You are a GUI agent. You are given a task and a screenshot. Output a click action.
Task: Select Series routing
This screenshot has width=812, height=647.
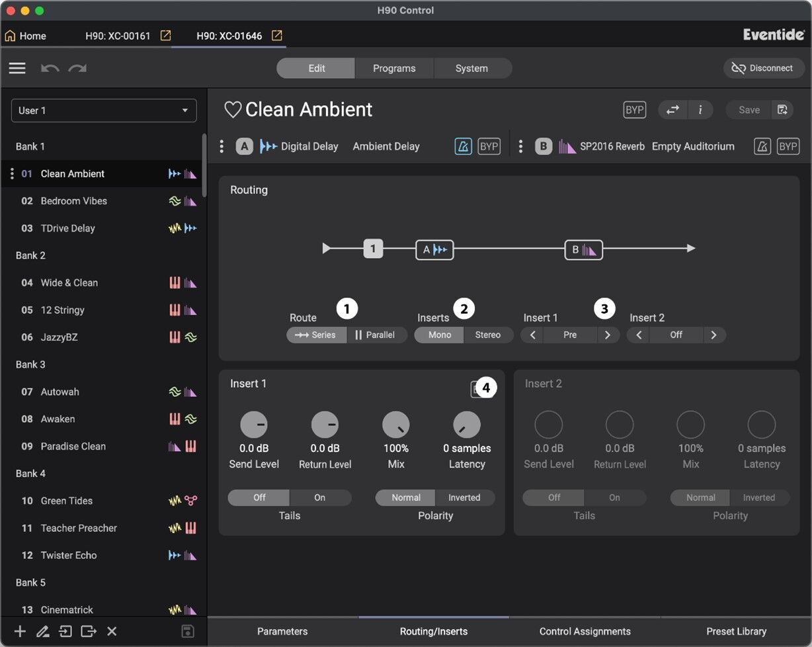click(316, 335)
